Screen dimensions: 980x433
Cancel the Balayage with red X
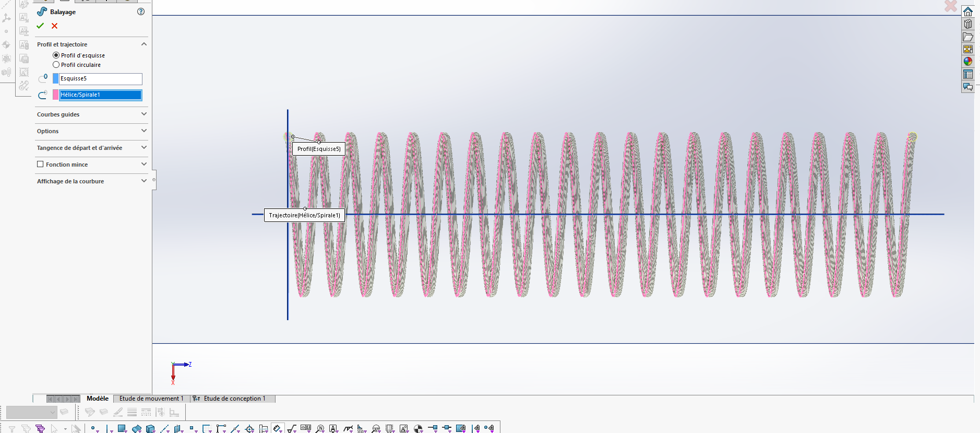pos(54,26)
